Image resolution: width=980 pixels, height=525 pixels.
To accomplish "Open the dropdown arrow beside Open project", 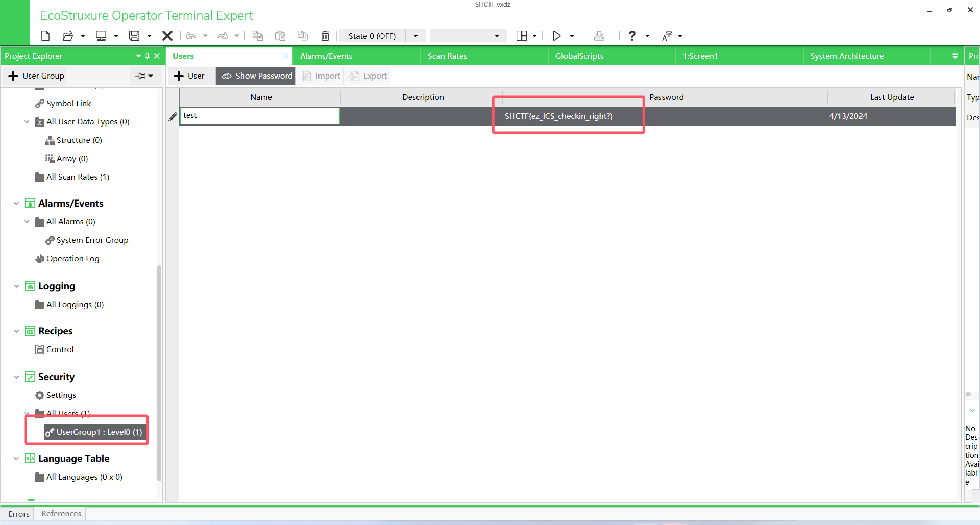I will (x=83, y=36).
